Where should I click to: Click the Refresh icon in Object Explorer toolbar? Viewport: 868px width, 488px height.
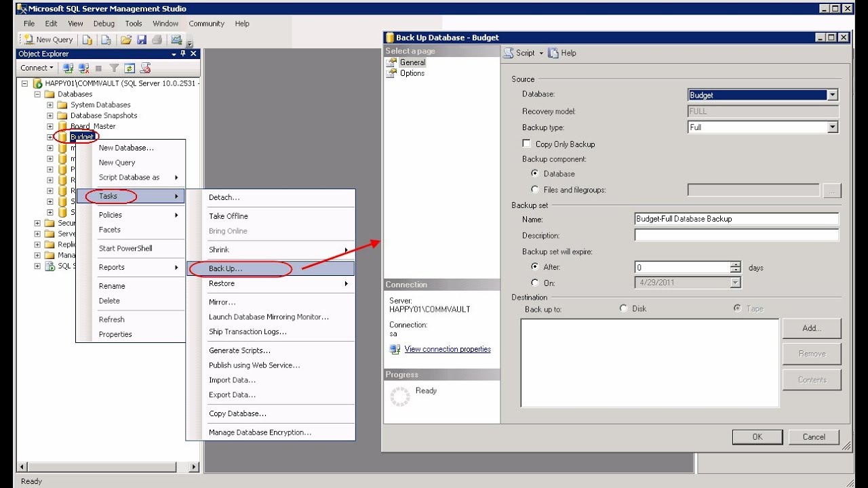click(x=129, y=68)
